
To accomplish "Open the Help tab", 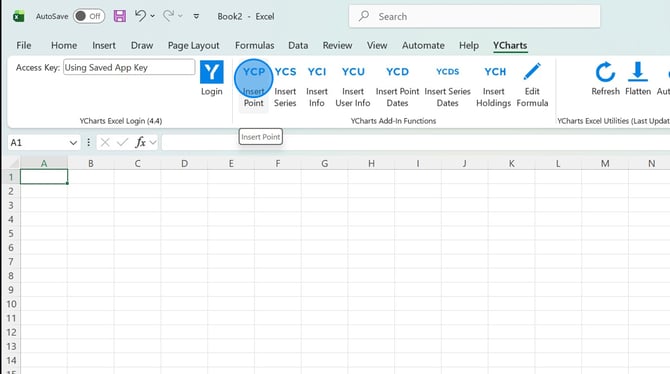I will click(x=469, y=45).
